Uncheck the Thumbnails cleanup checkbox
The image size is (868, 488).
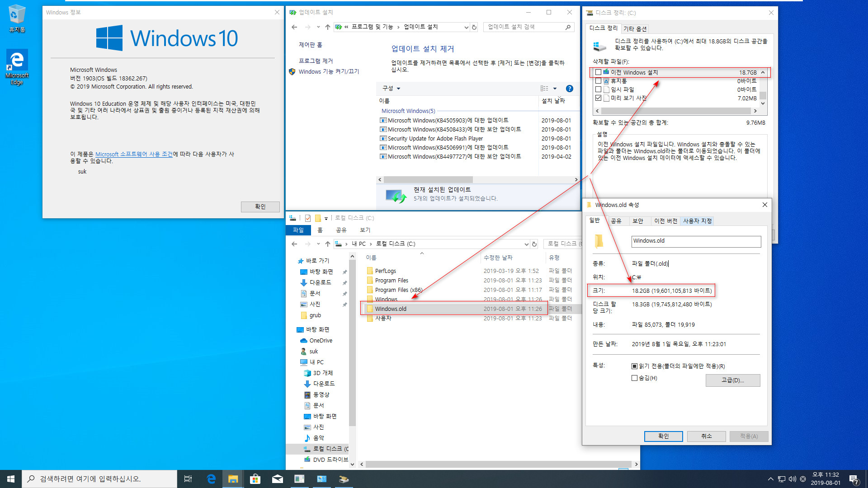[x=598, y=98]
